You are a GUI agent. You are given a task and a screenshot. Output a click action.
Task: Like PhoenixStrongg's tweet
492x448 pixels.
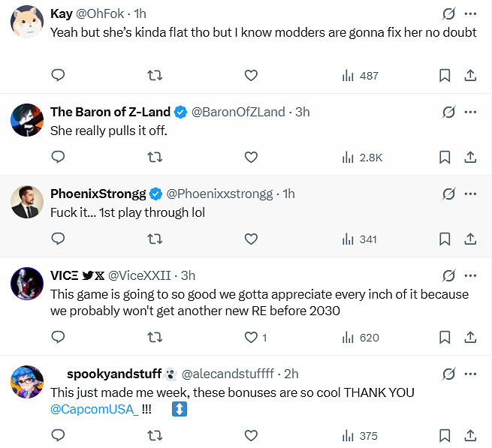251,239
